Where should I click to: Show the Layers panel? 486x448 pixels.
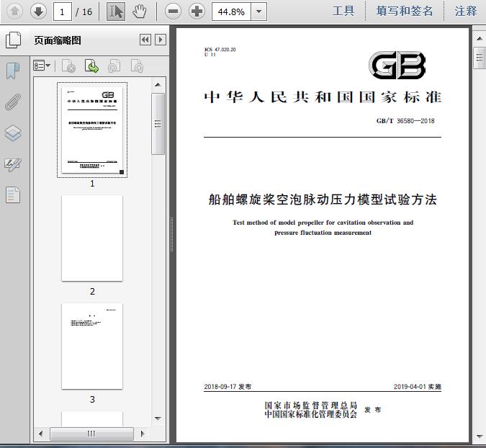pyautogui.click(x=13, y=133)
